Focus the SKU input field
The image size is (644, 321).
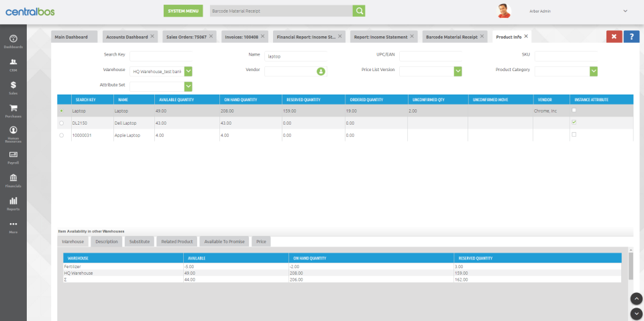pyautogui.click(x=566, y=56)
